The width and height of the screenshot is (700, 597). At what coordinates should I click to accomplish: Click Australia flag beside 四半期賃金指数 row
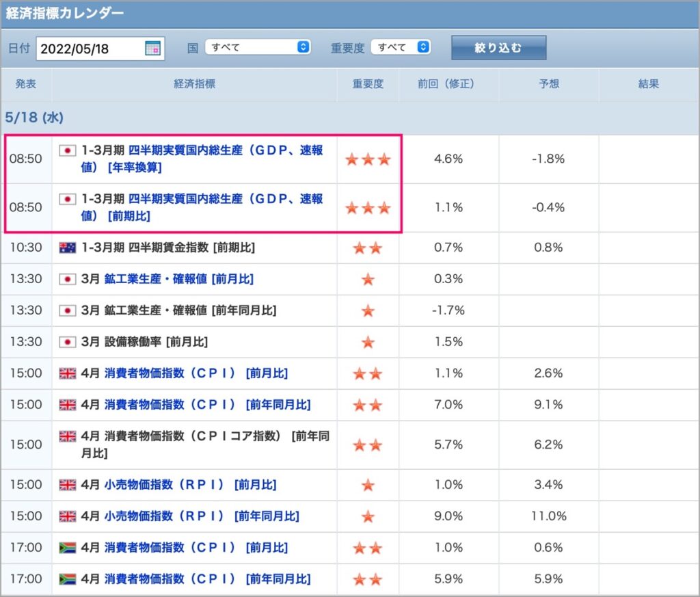pos(68,248)
